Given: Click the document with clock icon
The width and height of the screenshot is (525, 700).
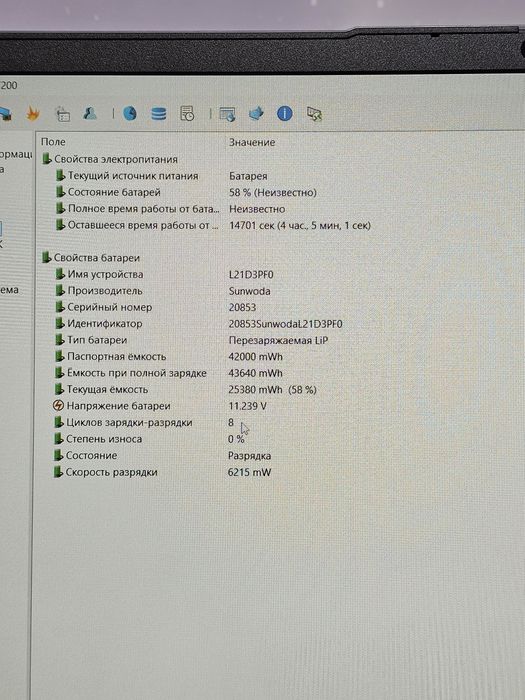Looking at the screenshot, I should [x=187, y=113].
